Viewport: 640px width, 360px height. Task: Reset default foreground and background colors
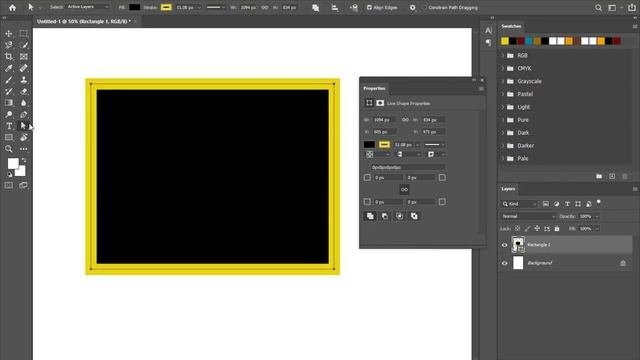tap(9, 174)
